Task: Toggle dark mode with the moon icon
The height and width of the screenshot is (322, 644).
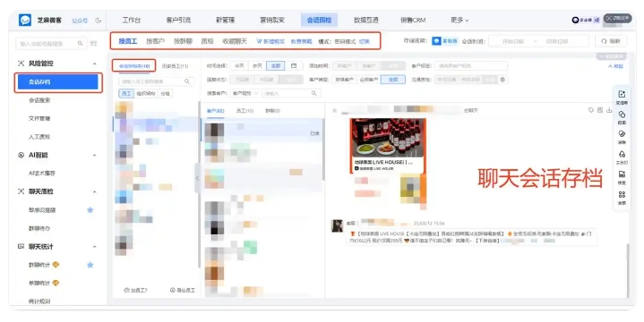Action: pyautogui.click(x=99, y=20)
